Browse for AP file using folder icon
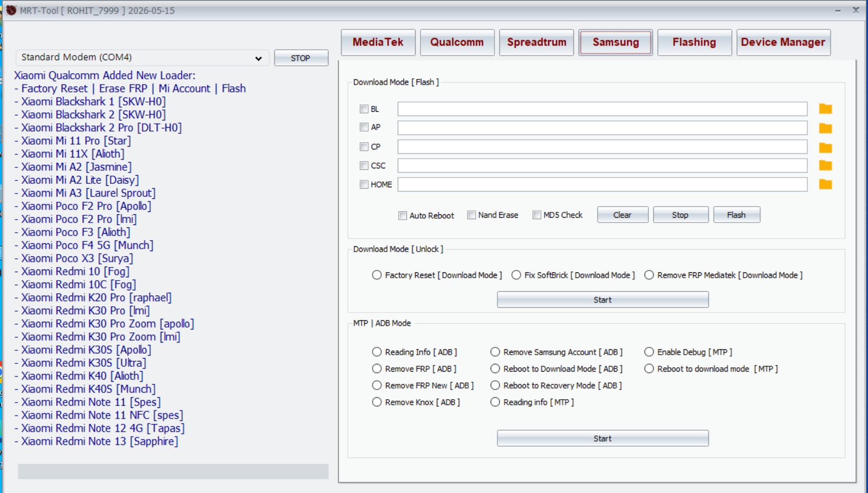The width and height of the screenshot is (868, 493). (825, 129)
